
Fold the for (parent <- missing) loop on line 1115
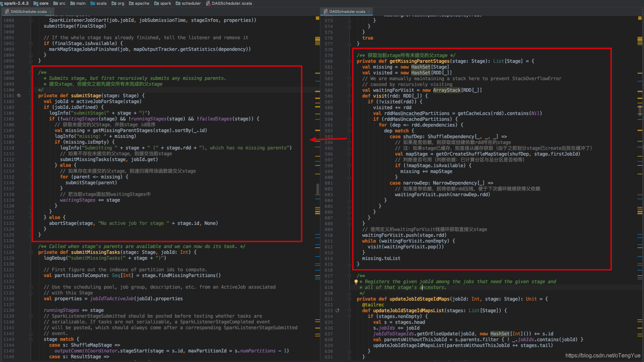(x=31, y=177)
